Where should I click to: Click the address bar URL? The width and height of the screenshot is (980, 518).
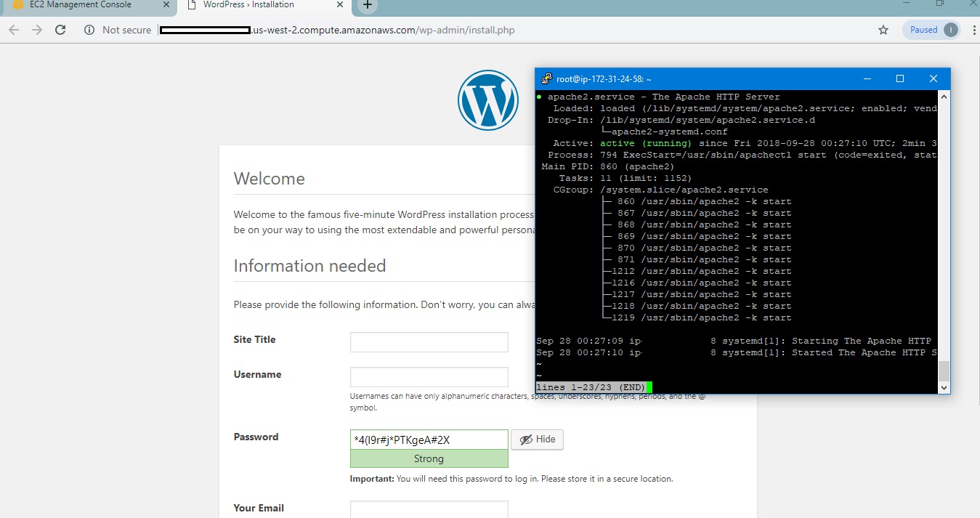click(338, 30)
